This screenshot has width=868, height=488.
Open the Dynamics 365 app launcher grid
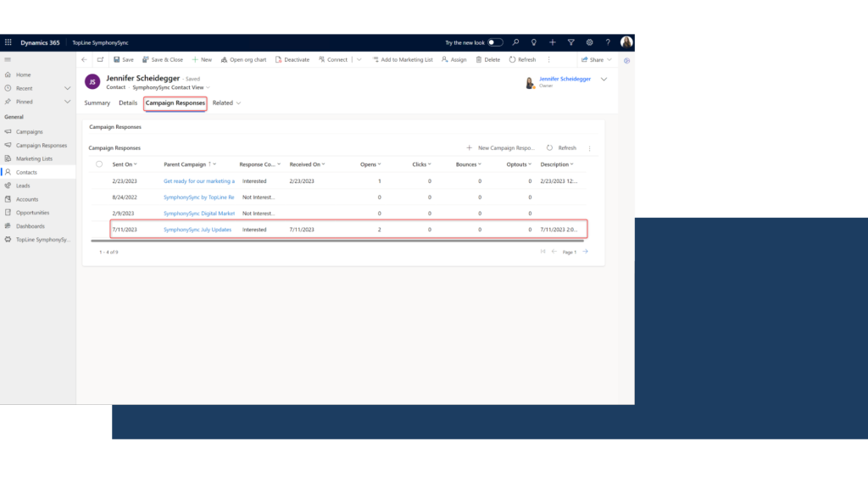8,42
